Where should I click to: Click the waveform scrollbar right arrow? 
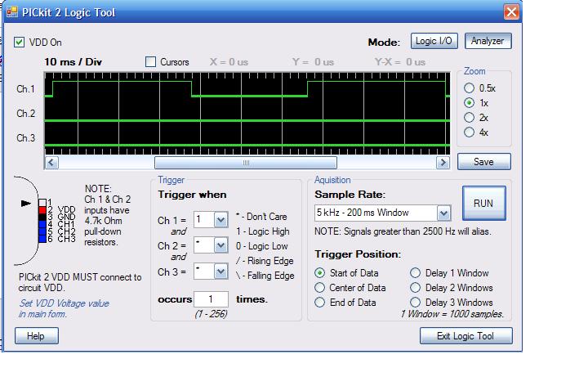pyautogui.click(x=443, y=163)
